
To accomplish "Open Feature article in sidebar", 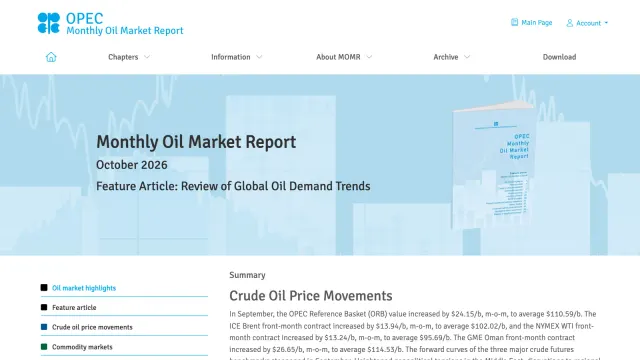I will pyautogui.click(x=74, y=308).
